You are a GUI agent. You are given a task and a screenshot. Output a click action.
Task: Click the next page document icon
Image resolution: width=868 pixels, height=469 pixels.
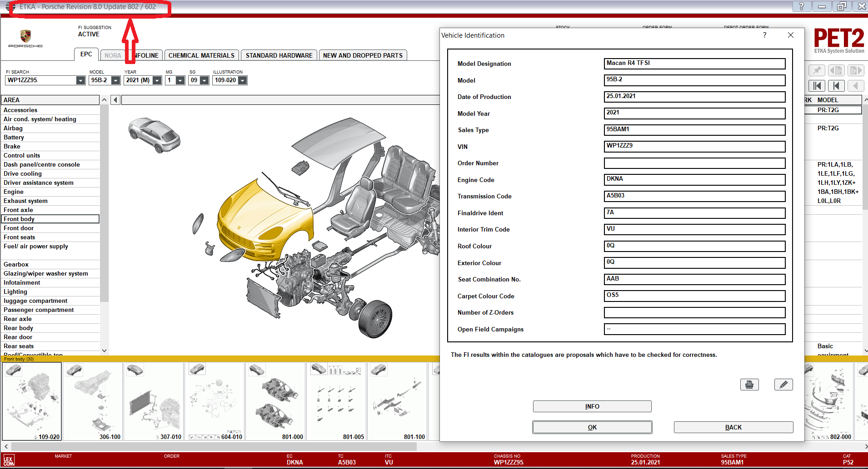tap(855, 70)
